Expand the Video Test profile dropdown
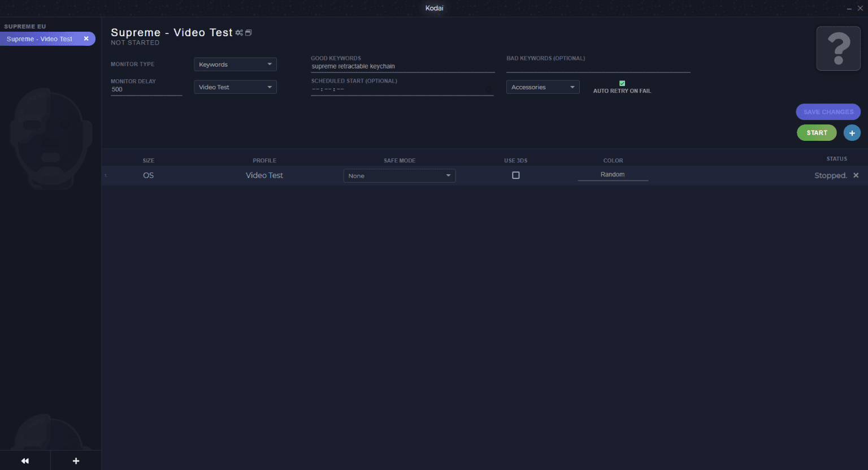 [x=235, y=87]
